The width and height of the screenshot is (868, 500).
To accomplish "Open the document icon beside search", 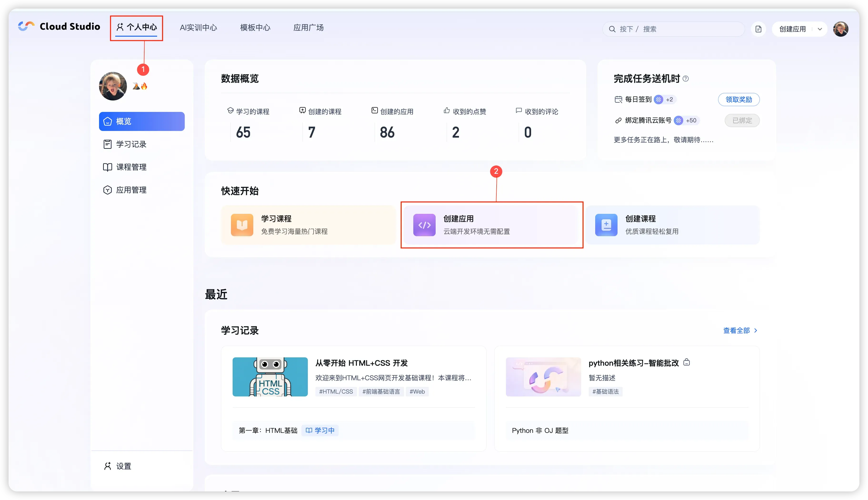I will tap(758, 29).
